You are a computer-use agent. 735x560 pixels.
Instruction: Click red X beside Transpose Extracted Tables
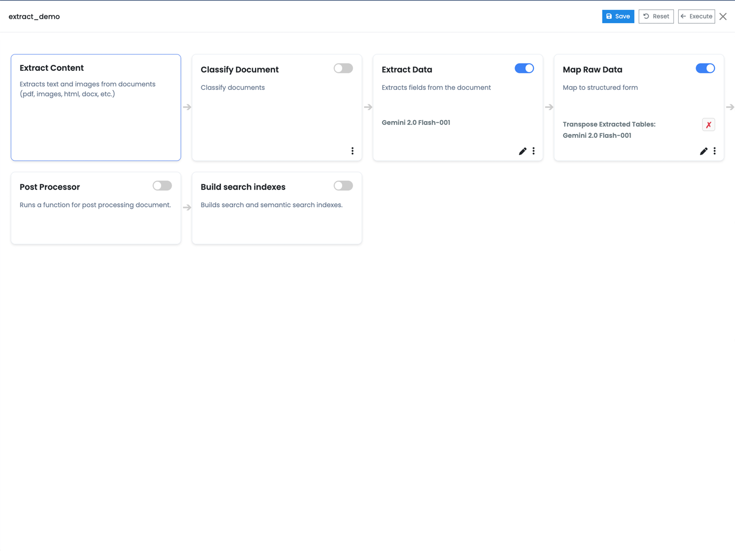(x=709, y=124)
